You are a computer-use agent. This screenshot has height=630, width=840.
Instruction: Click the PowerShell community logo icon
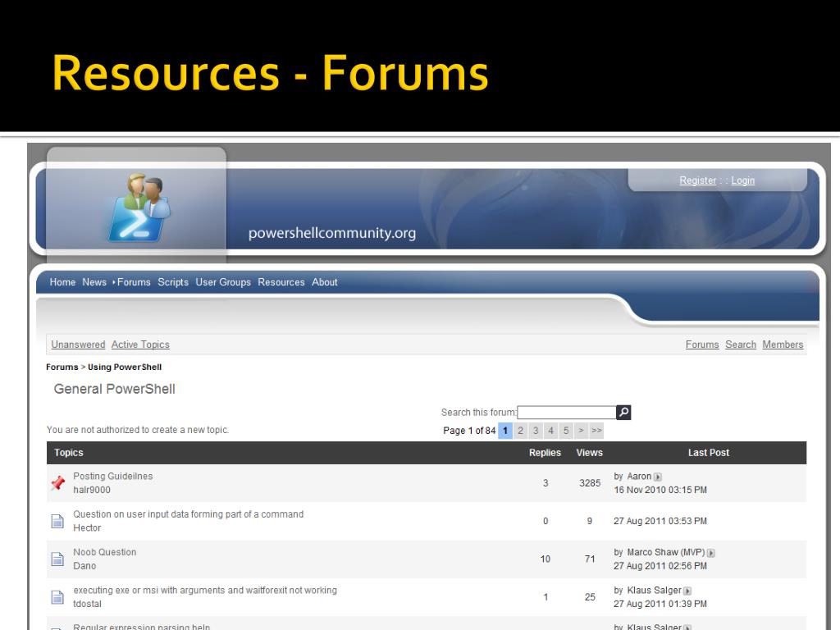pyautogui.click(x=139, y=208)
